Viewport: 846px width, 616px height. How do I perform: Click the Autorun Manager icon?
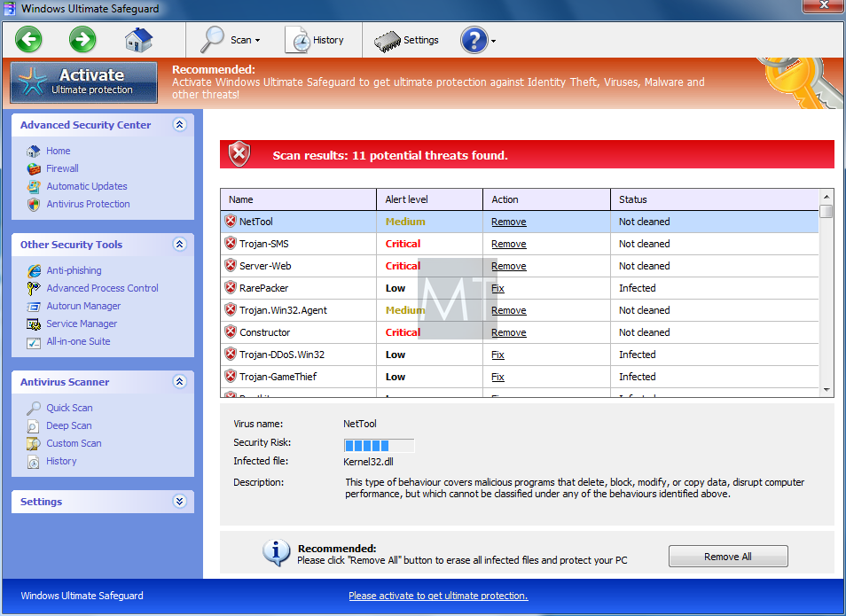click(x=34, y=307)
